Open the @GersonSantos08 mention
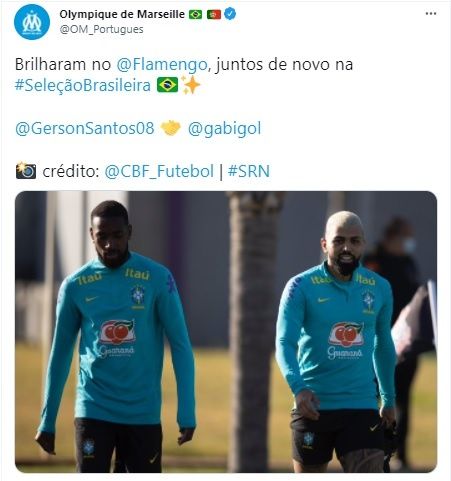 click(85, 128)
